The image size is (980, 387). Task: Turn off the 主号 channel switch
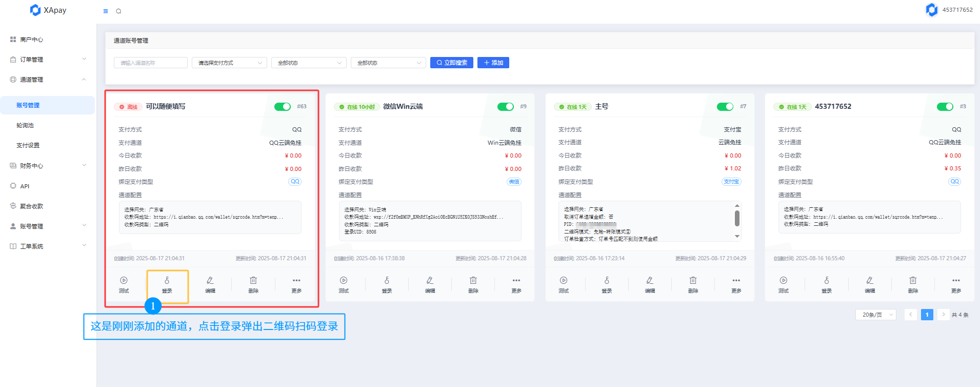[725, 107]
